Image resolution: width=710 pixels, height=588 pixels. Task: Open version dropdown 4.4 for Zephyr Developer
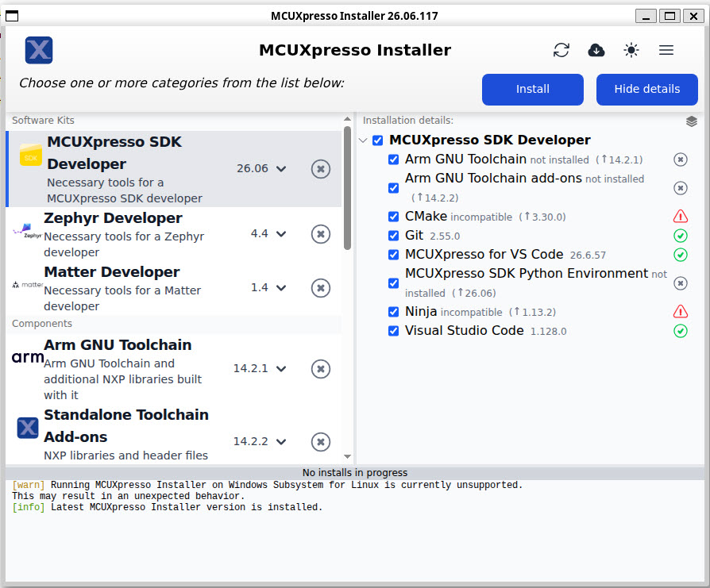click(268, 234)
